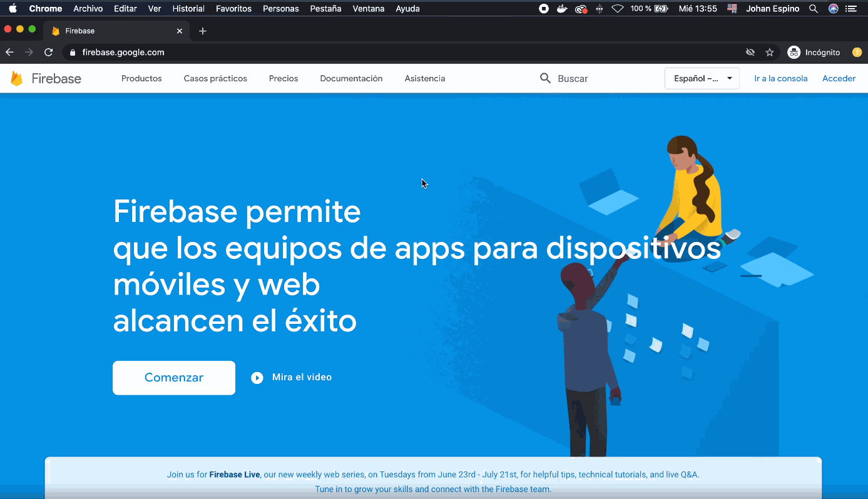The image size is (868, 499).
Task: Reload the page with the refresh icon
Action: [x=48, y=53]
